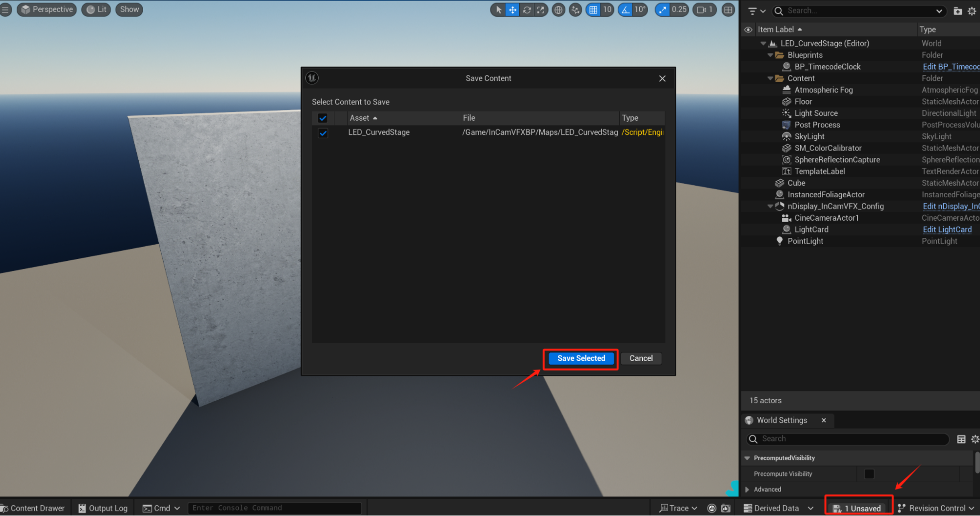Screen dimensions: 980x516
Task: Select the rotate transform tool
Action: pos(527,10)
